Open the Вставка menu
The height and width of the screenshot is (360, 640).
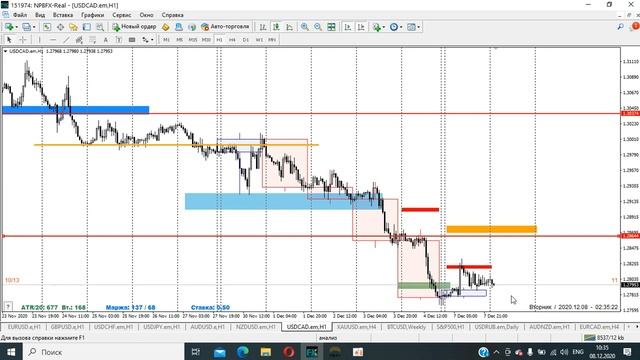point(63,15)
